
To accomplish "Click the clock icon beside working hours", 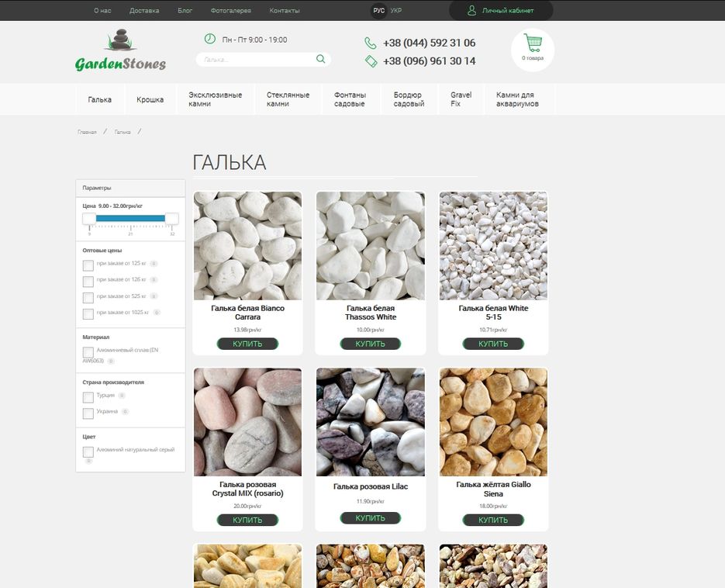I will pos(210,39).
